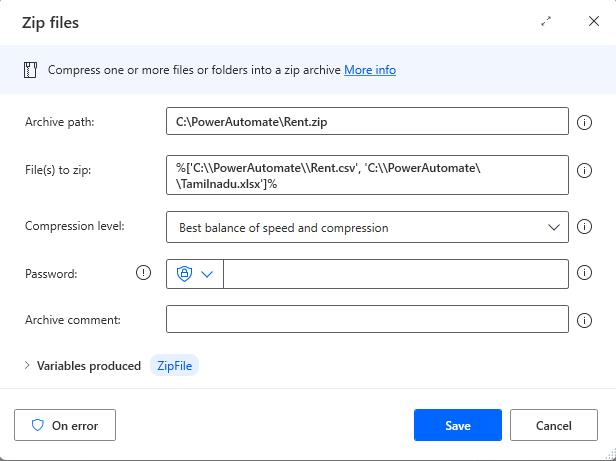The image size is (616, 461).
Task: Click into the Archive path field
Action: pyautogui.click(x=367, y=122)
